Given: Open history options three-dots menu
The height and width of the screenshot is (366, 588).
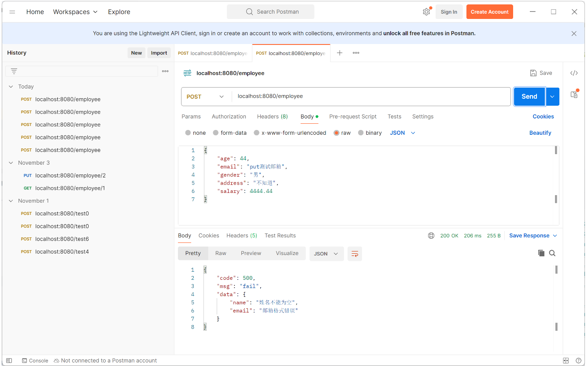Looking at the screenshot, I should (x=165, y=71).
